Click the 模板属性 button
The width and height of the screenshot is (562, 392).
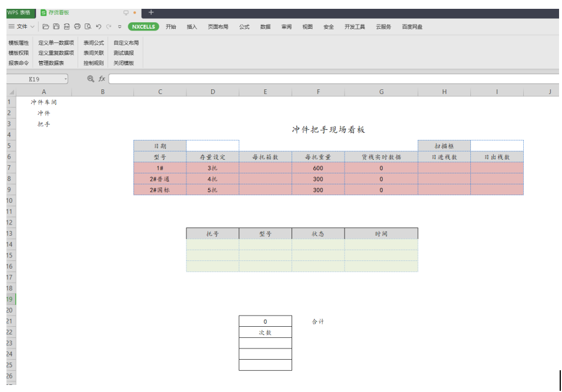point(18,43)
